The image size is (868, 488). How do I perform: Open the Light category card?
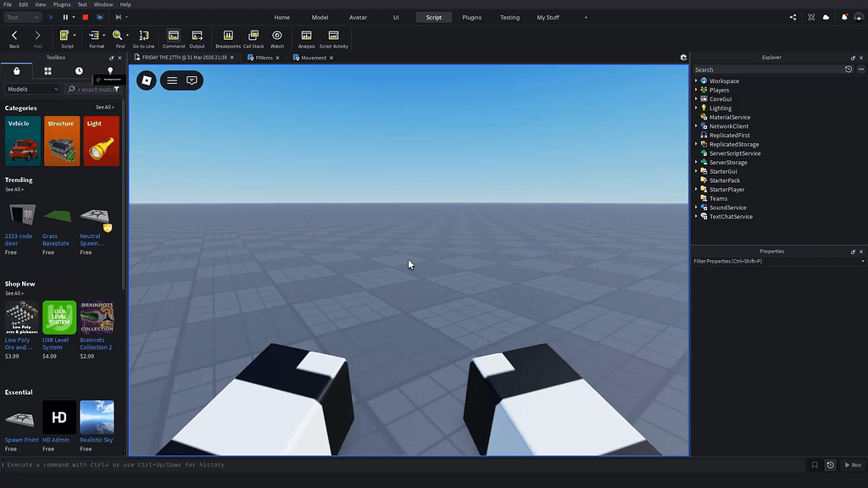102,141
